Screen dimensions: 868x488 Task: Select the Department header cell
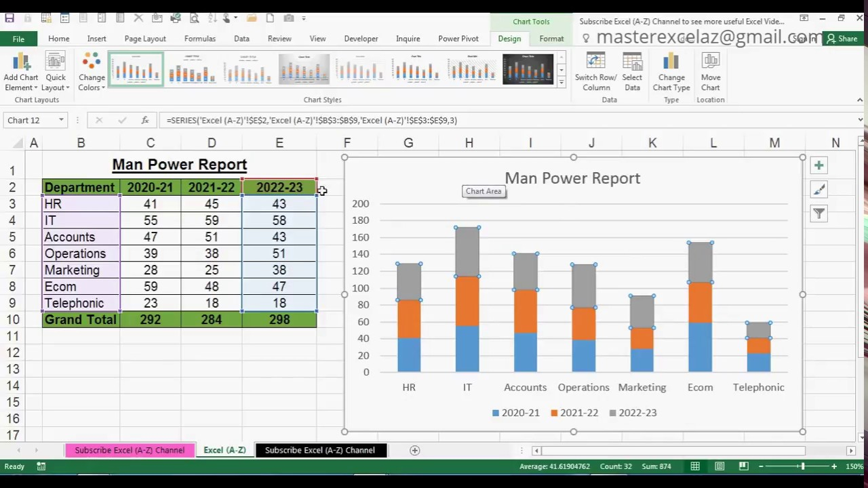pos(81,187)
